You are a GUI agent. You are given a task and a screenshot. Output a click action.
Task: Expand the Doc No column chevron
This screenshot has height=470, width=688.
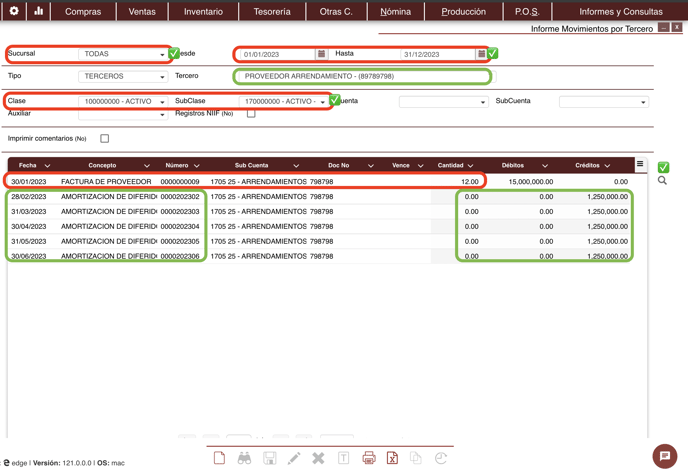[x=371, y=165]
